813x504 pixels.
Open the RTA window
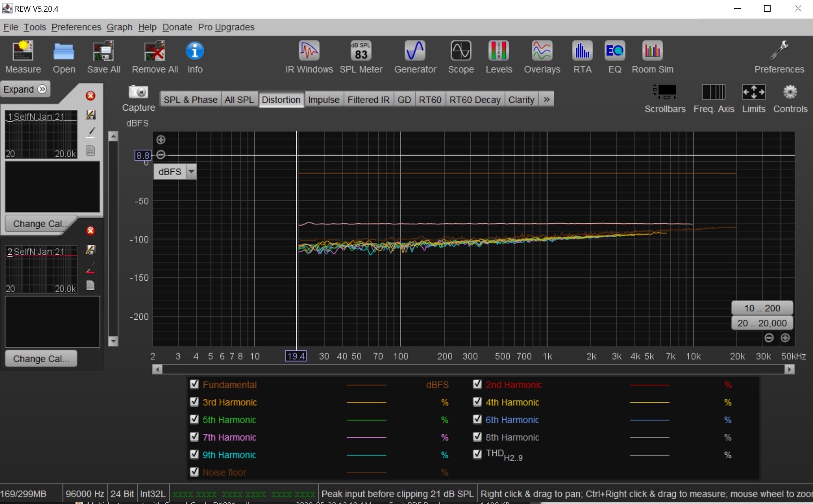[582, 57]
